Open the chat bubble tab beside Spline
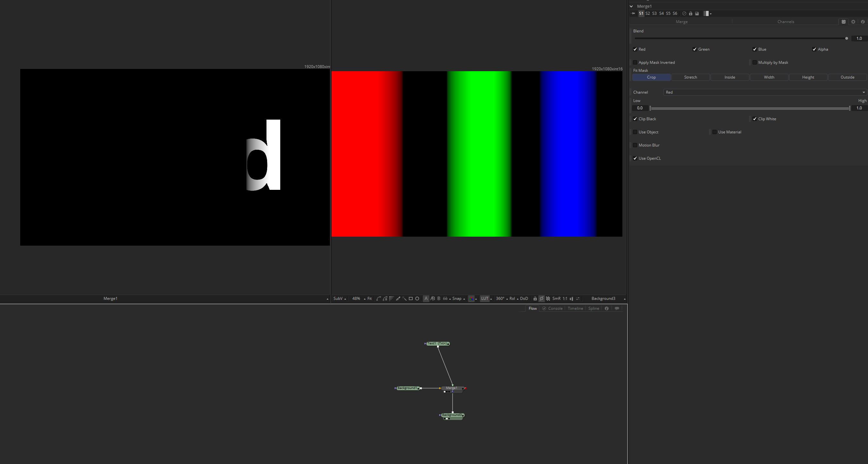 617,308
